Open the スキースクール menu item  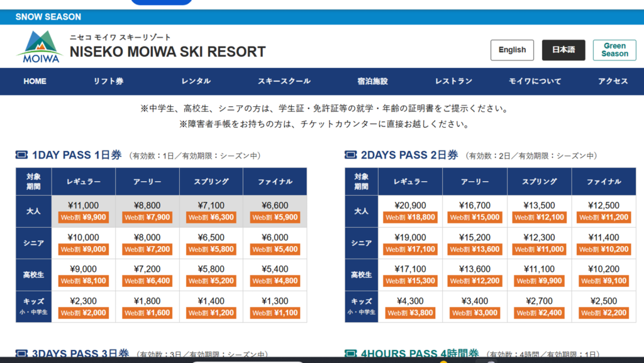click(284, 81)
